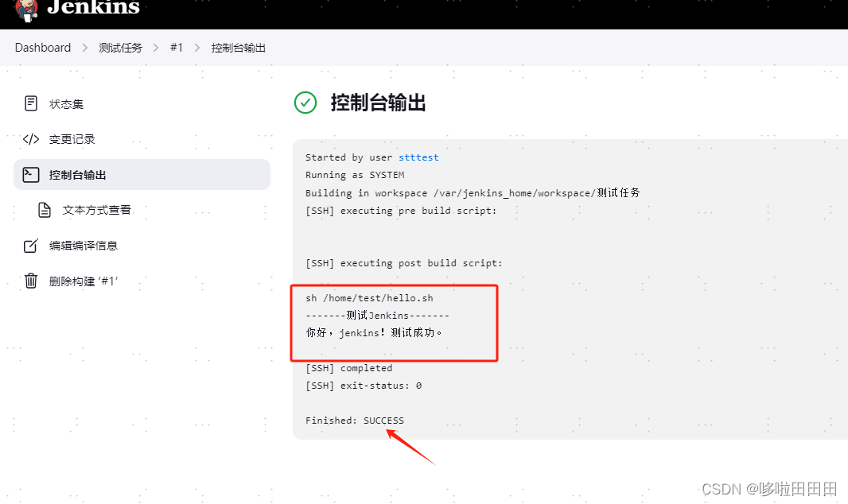This screenshot has height=504, width=848.
Task: Click the 控制台输出 terminal icon
Action: click(31, 174)
